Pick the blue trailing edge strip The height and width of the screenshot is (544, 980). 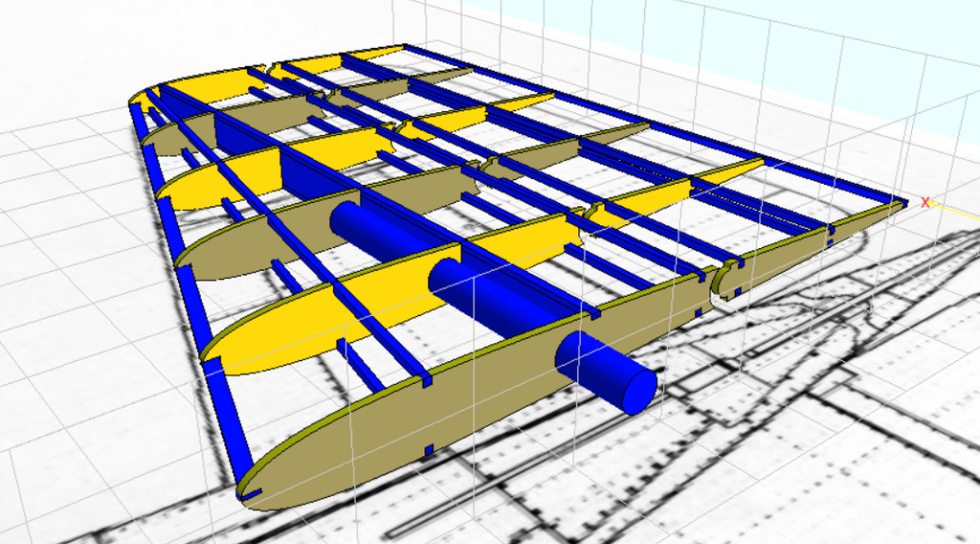coord(670,125)
